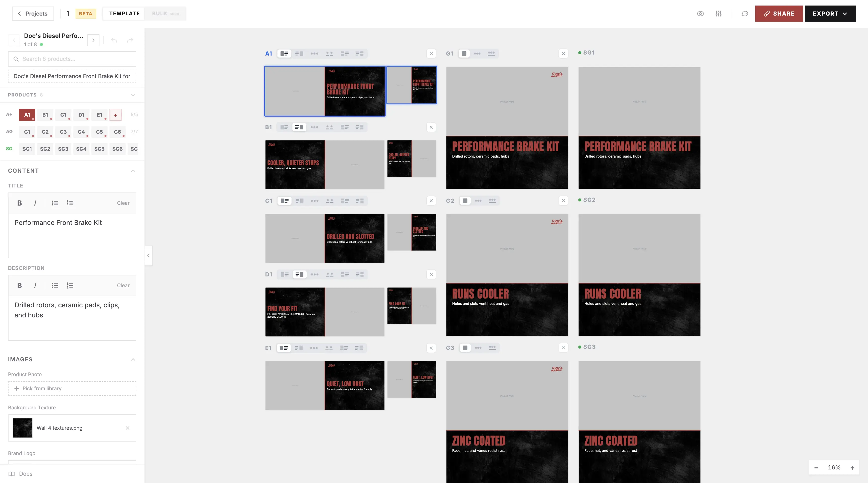The width and height of the screenshot is (868, 483).
Task: Zoom out the canvas with minus
Action: tap(816, 467)
